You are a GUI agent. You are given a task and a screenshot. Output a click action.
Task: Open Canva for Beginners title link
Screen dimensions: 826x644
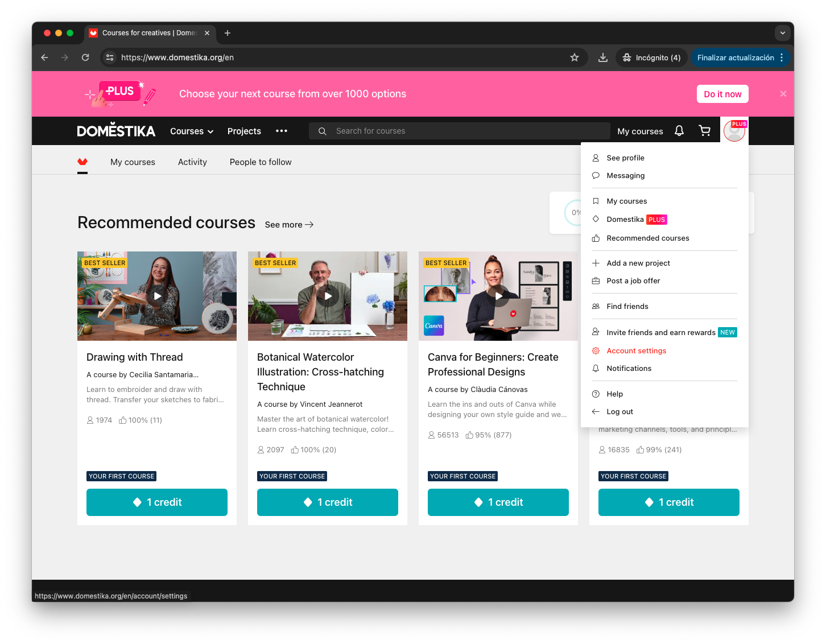pyautogui.click(x=493, y=365)
